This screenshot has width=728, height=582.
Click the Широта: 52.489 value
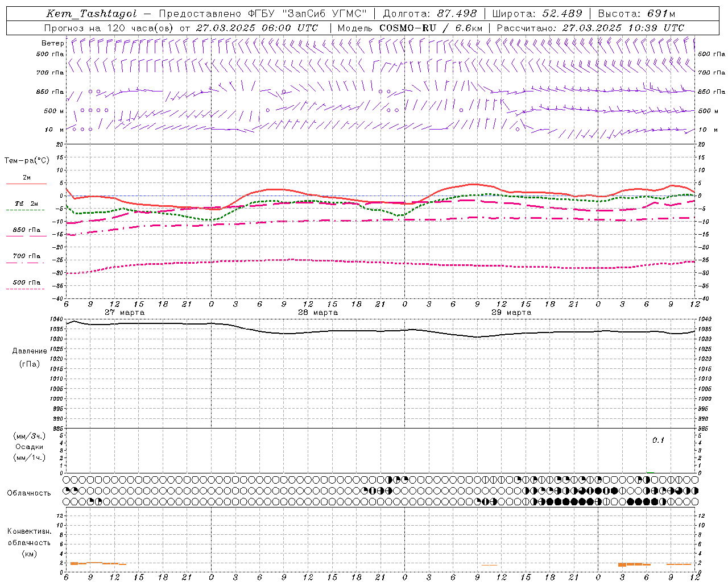tap(537, 14)
